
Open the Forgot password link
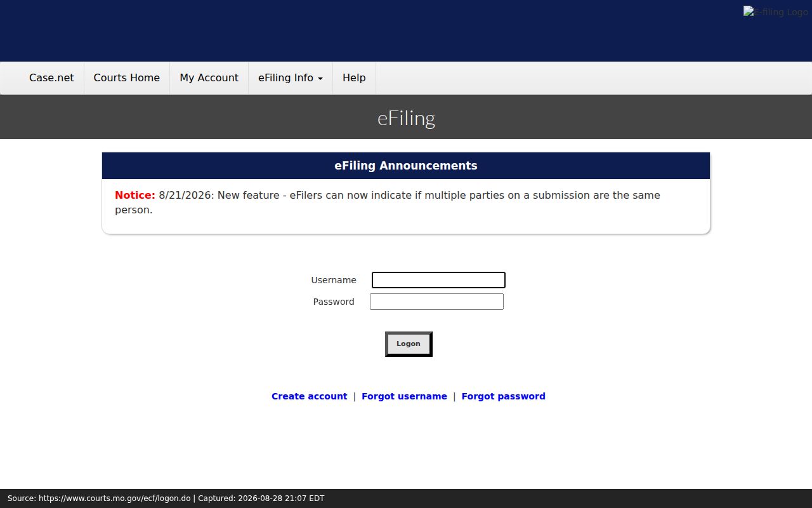click(x=503, y=396)
